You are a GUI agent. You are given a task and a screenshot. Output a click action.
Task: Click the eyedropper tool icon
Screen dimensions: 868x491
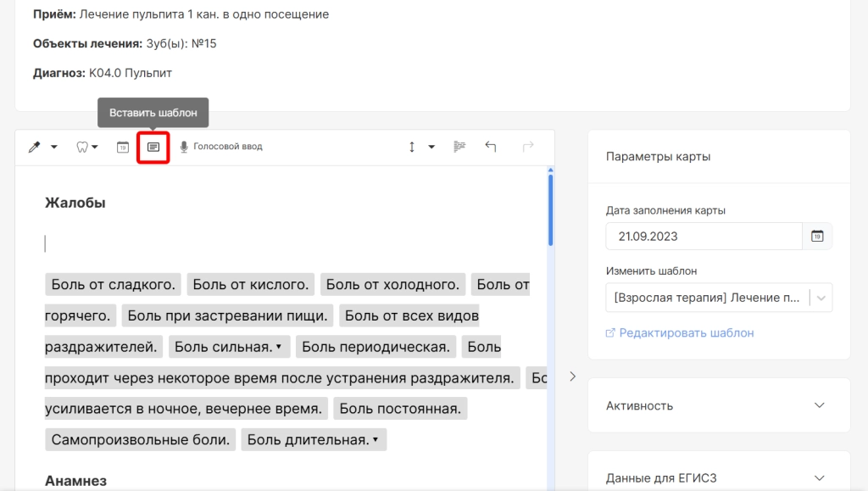[x=35, y=147]
